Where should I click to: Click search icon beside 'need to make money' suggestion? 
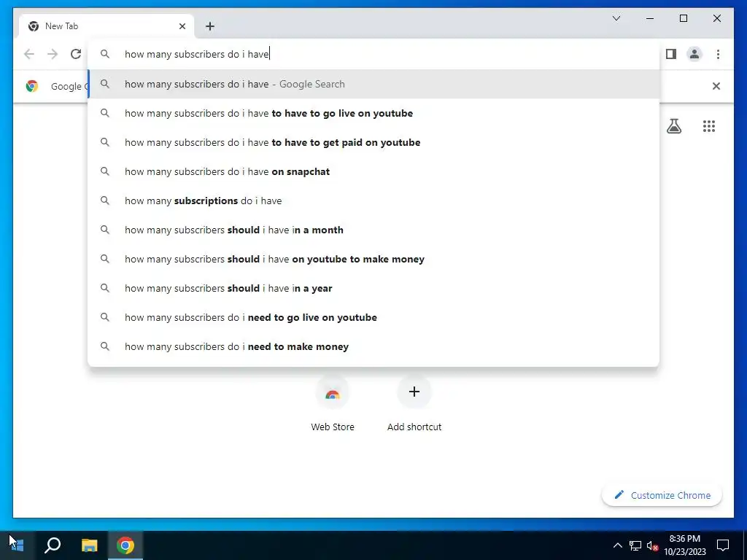pos(105,346)
